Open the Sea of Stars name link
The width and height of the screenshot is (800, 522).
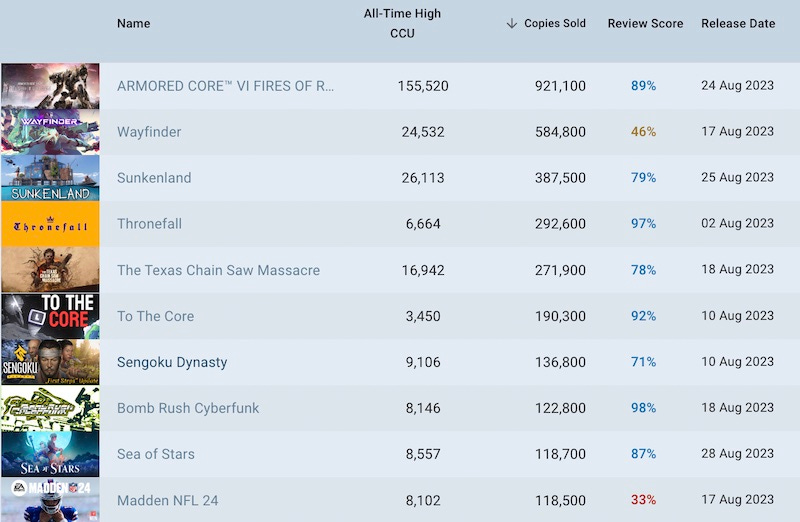[156, 454]
